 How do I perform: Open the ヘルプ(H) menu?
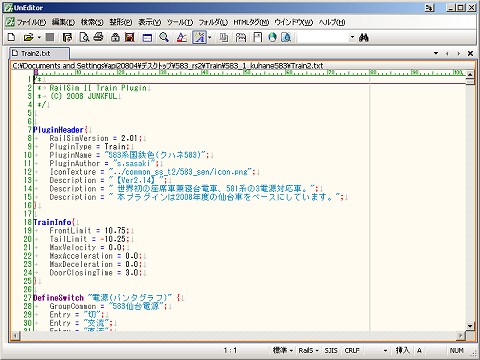click(x=331, y=22)
